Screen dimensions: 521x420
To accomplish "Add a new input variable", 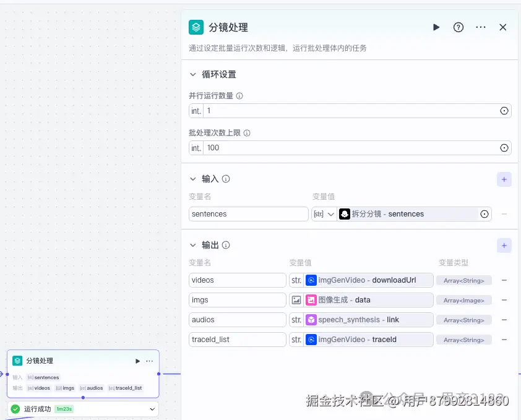I will click(x=504, y=179).
